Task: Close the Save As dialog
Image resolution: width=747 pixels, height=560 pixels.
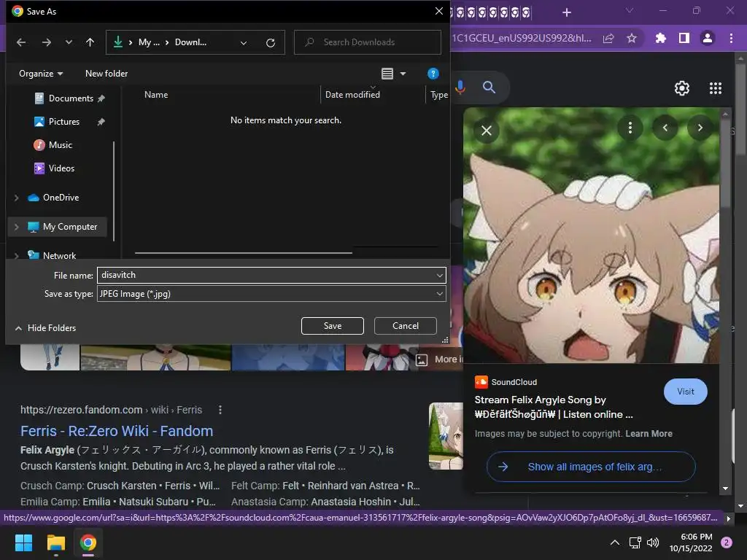Action: tap(438, 11)
